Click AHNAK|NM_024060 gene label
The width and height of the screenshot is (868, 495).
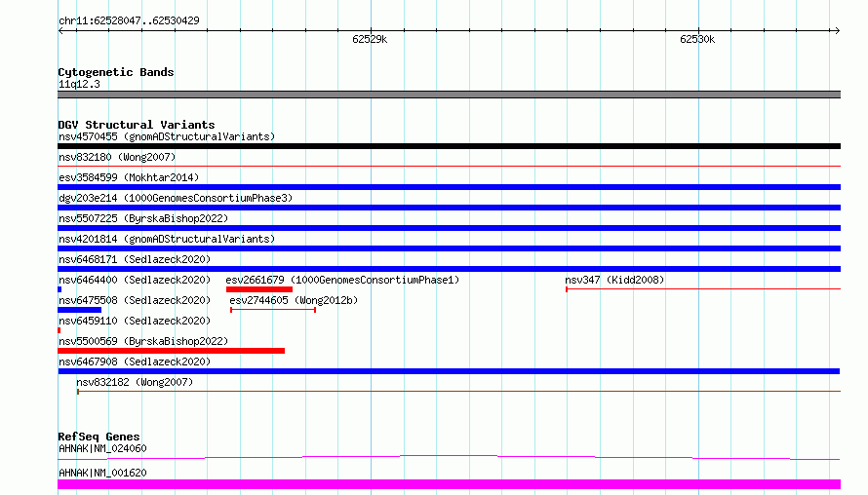click(102, 448)
